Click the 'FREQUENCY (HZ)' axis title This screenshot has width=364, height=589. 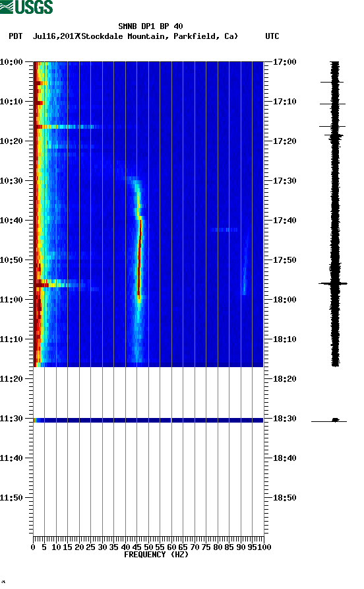pos(156,555)
